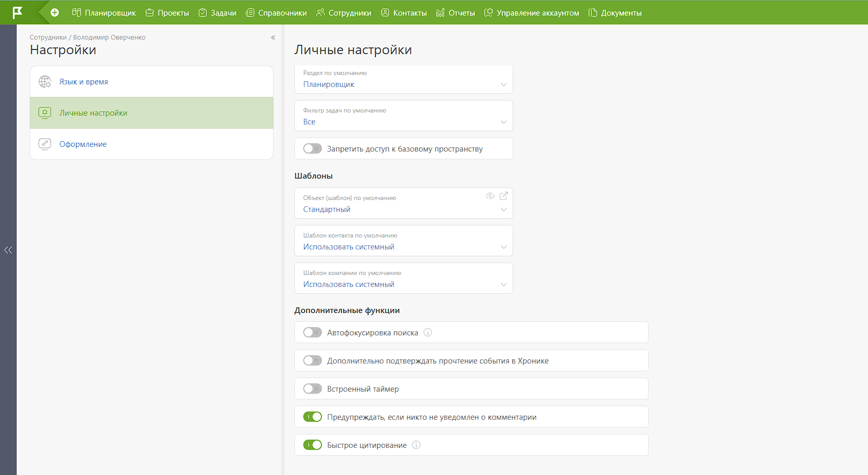Click the Управление аккаунтом icon
The width and height of the screenshot is (868, 475).
tap(488, 12)
